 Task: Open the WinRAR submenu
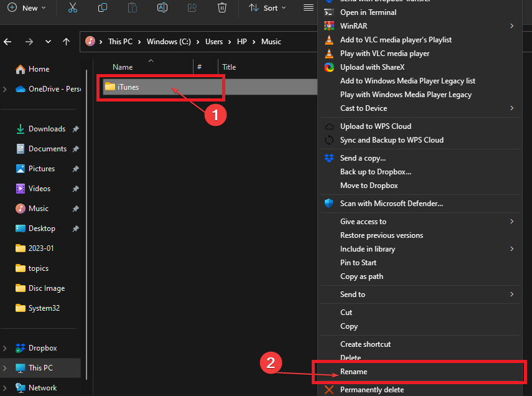[x=420, y=26]
